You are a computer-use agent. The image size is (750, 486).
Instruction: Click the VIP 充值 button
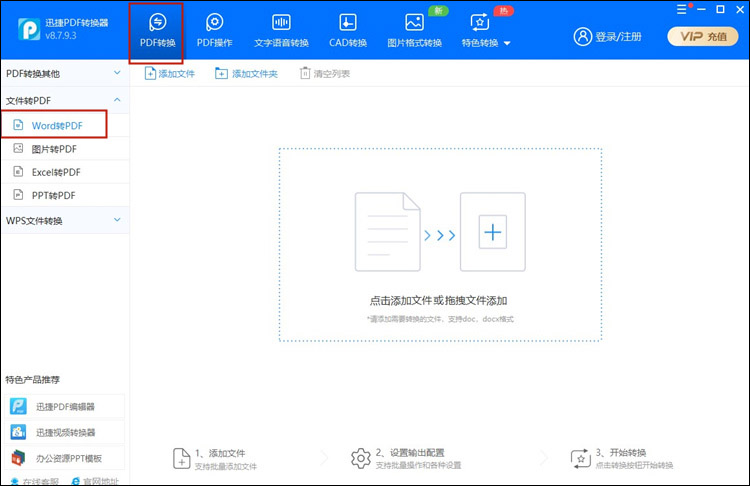703,36
